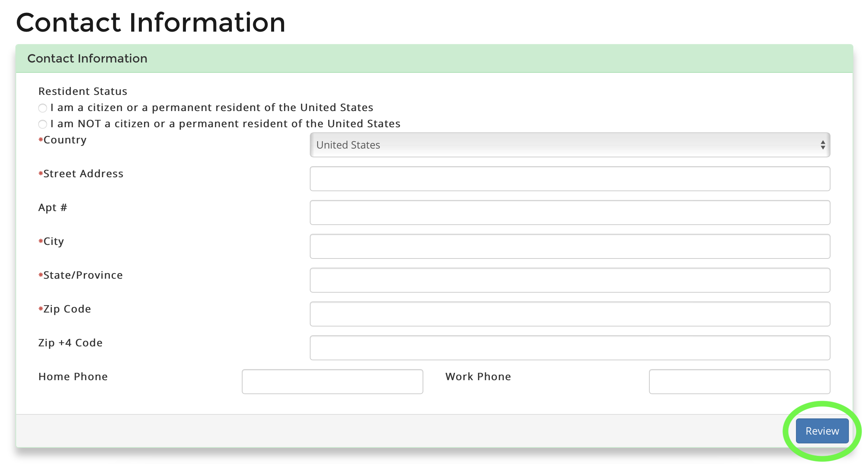Click the United States selected value
The height and width of the screenshot is (464, 868).
coord(348,145)
